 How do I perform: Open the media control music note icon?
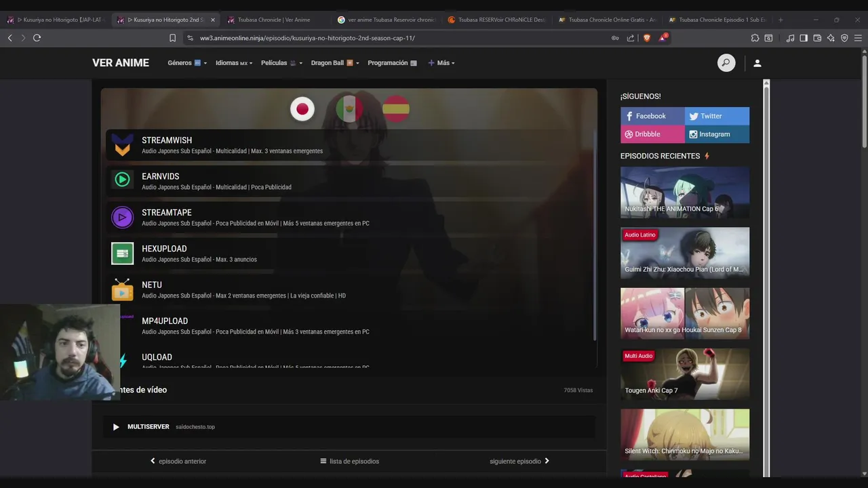pos(790,38)
